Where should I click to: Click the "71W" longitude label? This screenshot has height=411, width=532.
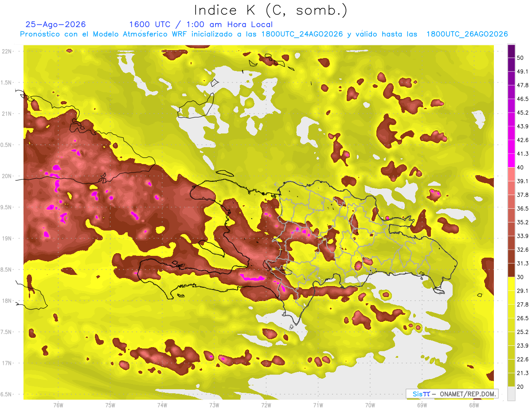[318, 405]
